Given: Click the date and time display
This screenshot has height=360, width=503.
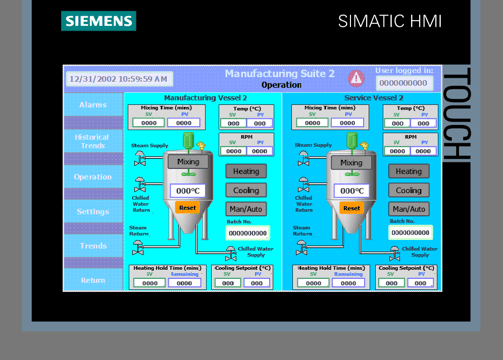Looking at the screenshot, I should 119,79.
